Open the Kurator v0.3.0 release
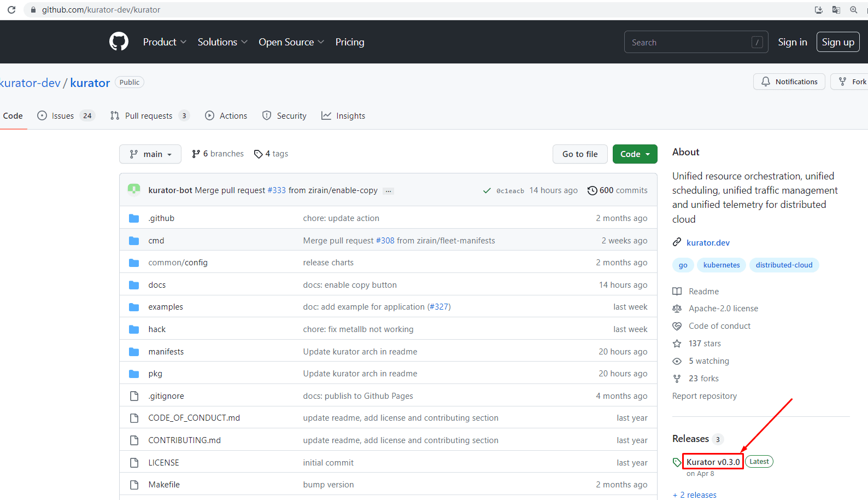 coord(713,462)
